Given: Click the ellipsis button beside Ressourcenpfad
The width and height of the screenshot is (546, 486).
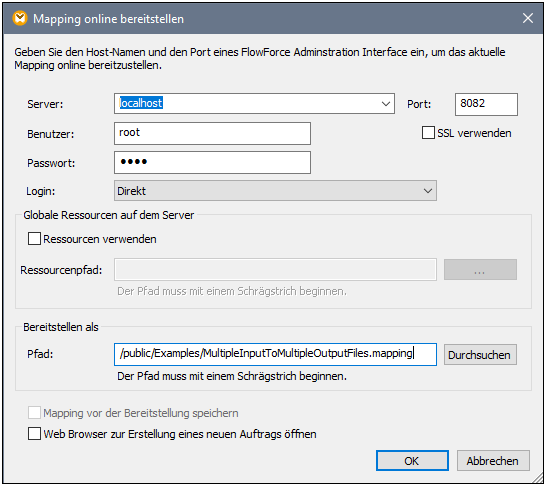Looking at the screenshot, I should 480,269.
